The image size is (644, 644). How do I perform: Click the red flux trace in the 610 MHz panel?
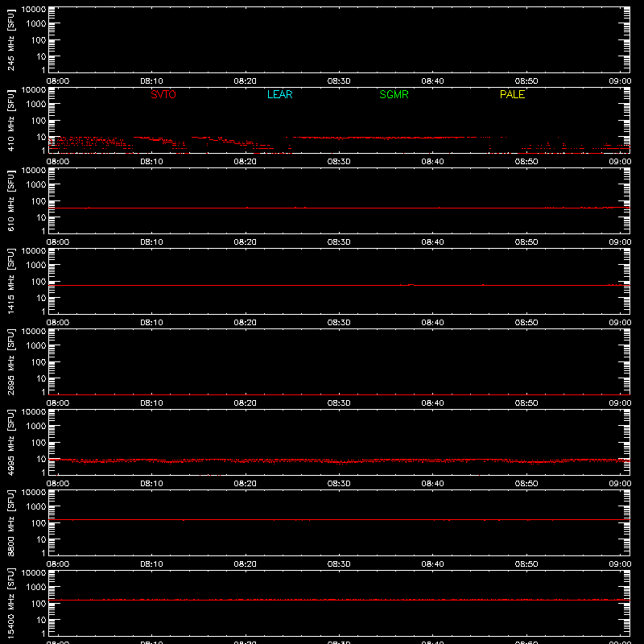point(339,208)
